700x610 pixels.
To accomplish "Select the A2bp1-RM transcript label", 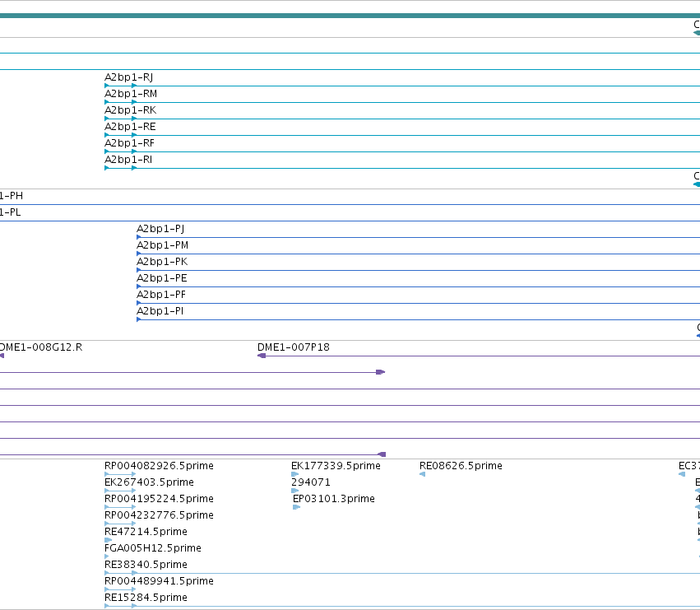I will (131, 94).
